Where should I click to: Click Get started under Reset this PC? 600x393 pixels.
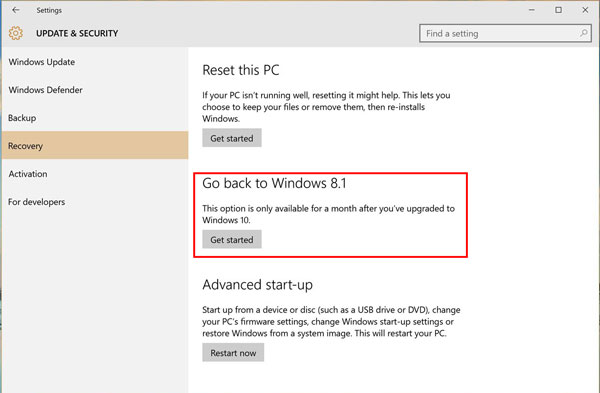pyautogui.click(x=232, y=138)
